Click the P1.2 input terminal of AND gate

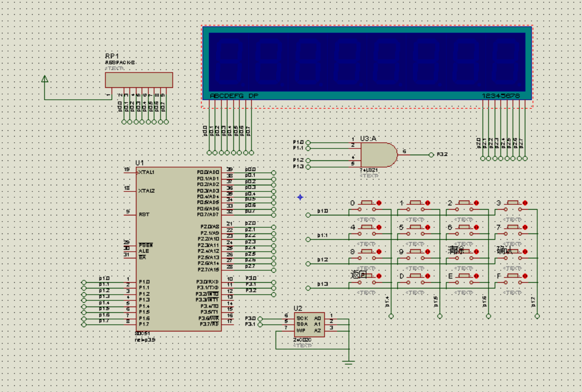pyautogui.click(x=308, y=161)
